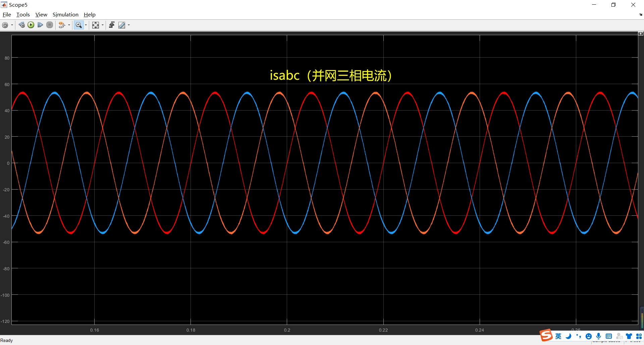
Task: Run the simulation with green play button
Action: (x=31, y=25)
